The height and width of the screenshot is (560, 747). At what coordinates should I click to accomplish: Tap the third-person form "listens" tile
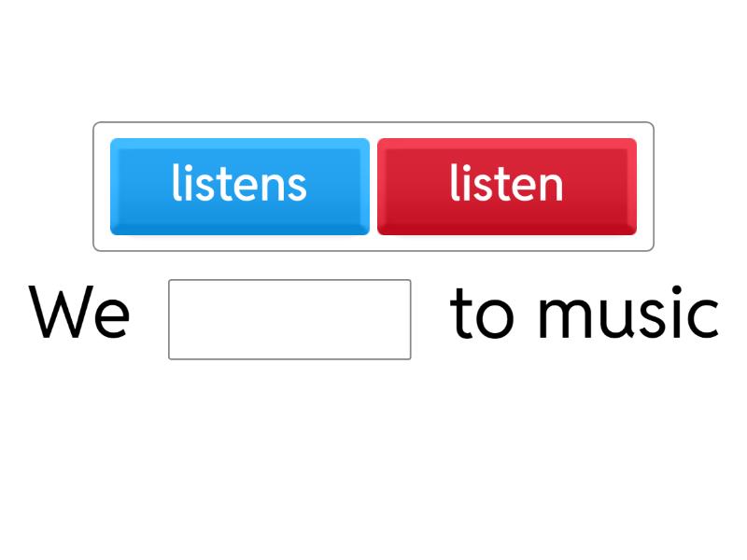(x=240, y=186)
